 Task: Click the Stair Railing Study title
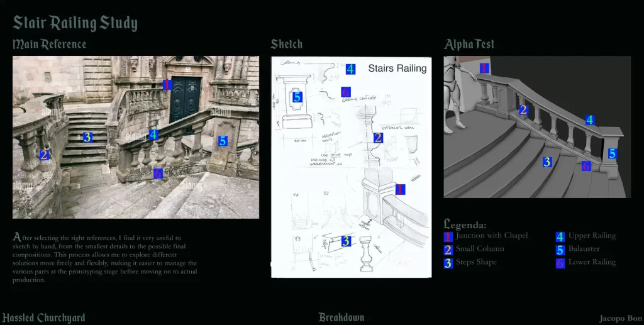click(75, 24)
